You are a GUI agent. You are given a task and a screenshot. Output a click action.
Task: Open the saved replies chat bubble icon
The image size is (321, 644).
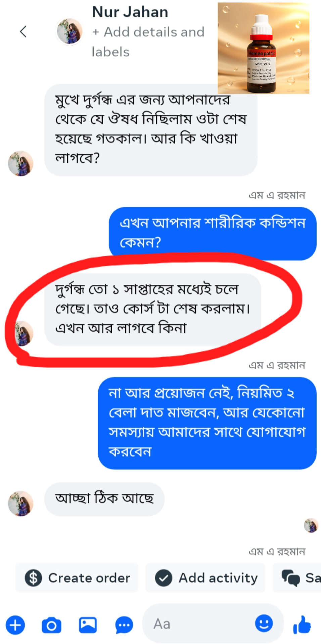click(x=124, y=625)
